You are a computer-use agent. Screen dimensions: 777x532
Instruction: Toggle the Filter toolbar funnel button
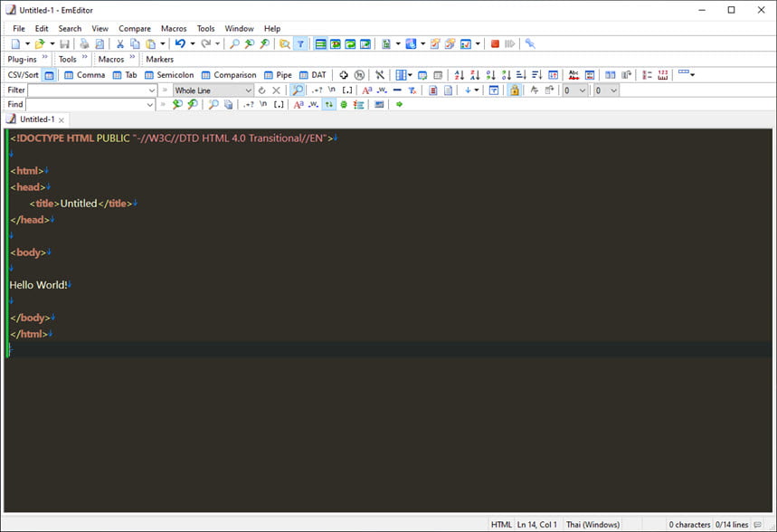[300, 43]
